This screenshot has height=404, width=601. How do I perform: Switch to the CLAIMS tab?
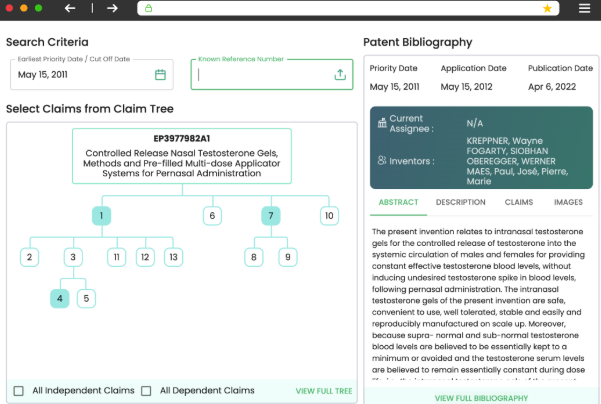point(519,202)
